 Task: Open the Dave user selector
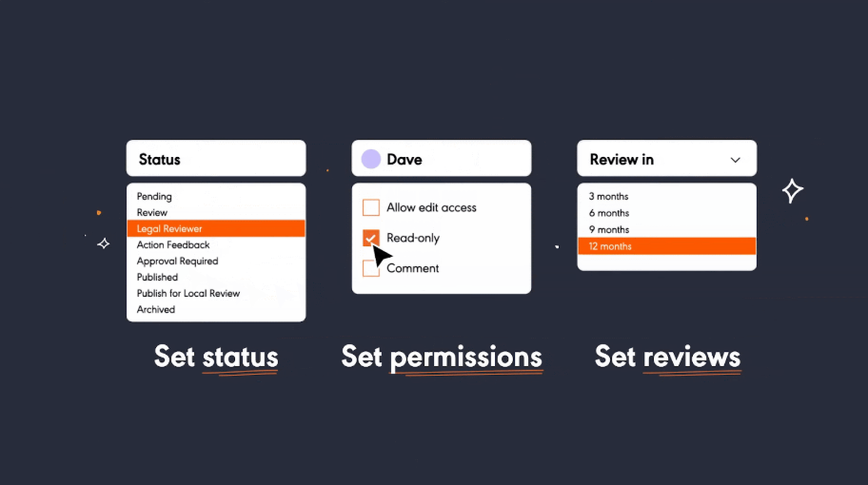pos(442,159)
